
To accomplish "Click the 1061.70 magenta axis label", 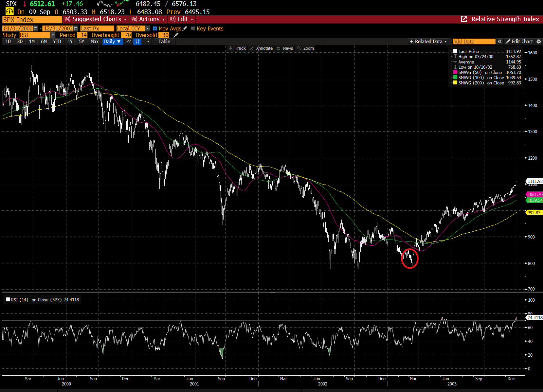I will point(534,194).
